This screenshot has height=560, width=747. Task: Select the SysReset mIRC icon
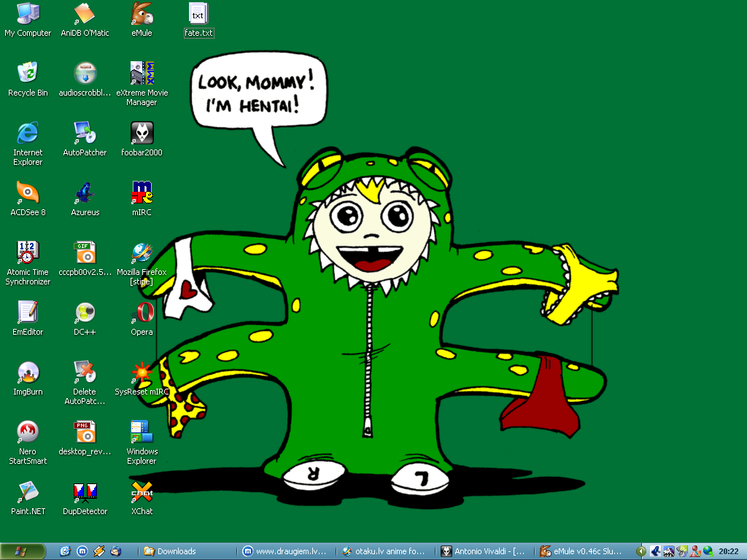point(142,378)
